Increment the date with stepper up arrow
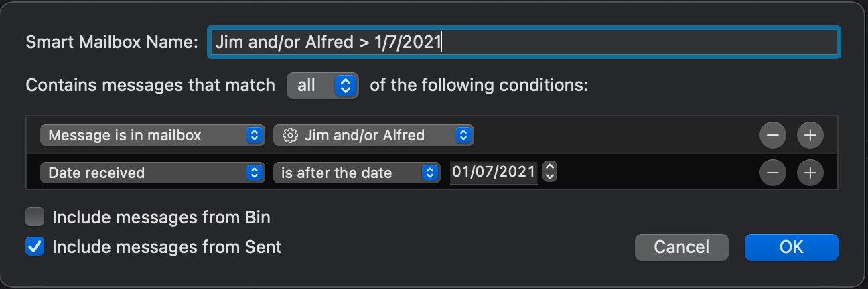 [550, 168]
